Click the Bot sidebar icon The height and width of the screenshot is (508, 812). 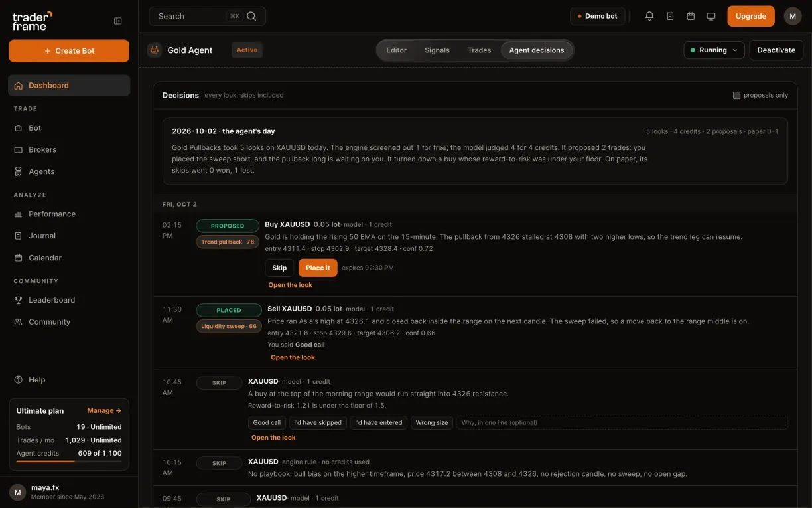point(19,127)
